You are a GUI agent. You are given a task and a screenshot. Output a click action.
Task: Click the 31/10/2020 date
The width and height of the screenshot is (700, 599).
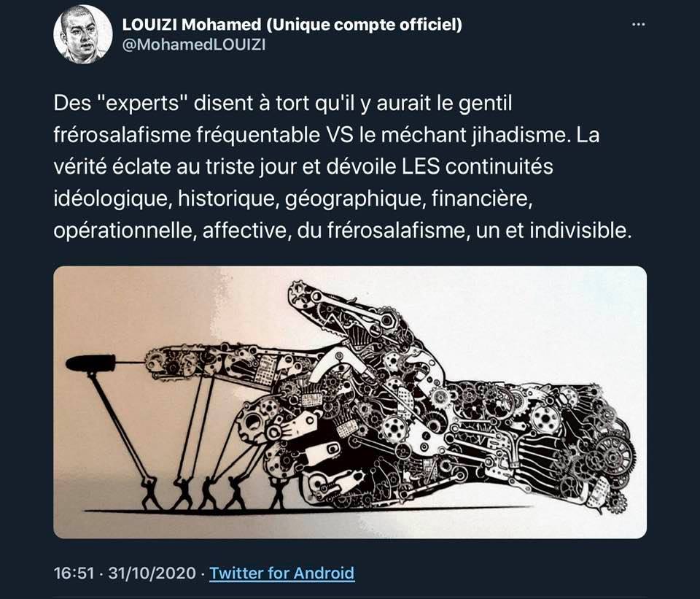(x=152, y=573)
